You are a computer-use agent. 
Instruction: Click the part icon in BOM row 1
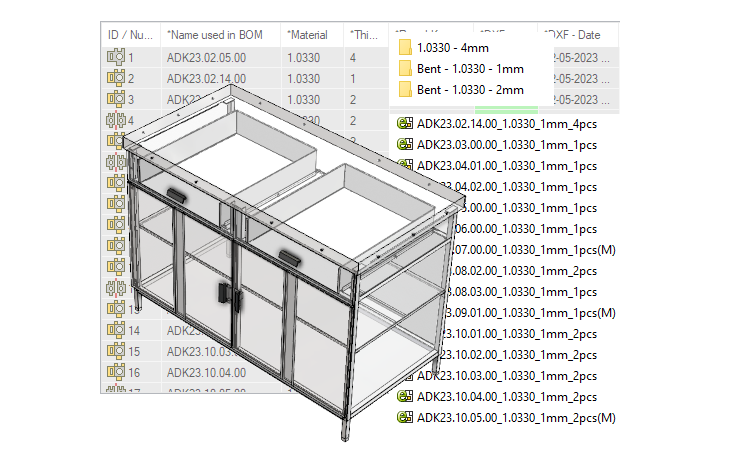116,57
